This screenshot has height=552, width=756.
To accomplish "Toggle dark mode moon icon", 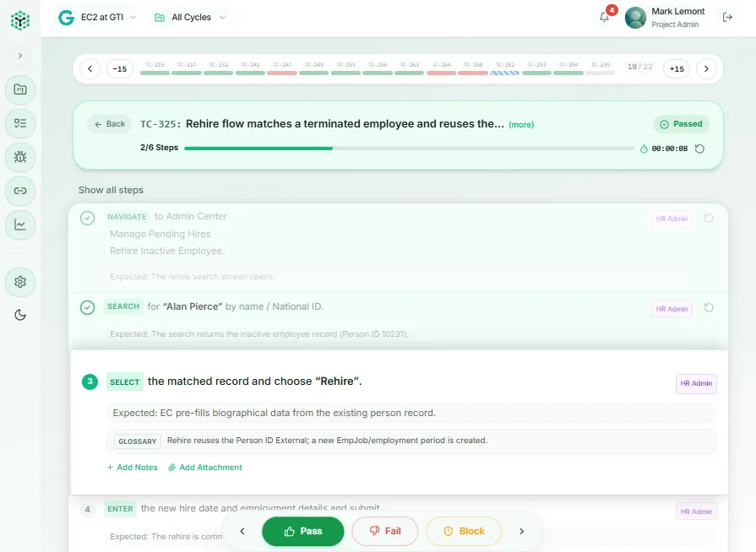I will [x=20, y=315].
